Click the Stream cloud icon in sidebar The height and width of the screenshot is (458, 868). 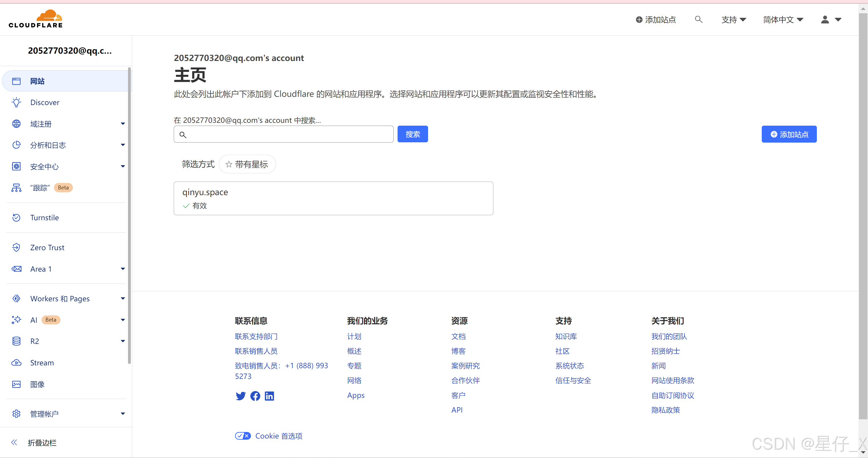[16, 363]
